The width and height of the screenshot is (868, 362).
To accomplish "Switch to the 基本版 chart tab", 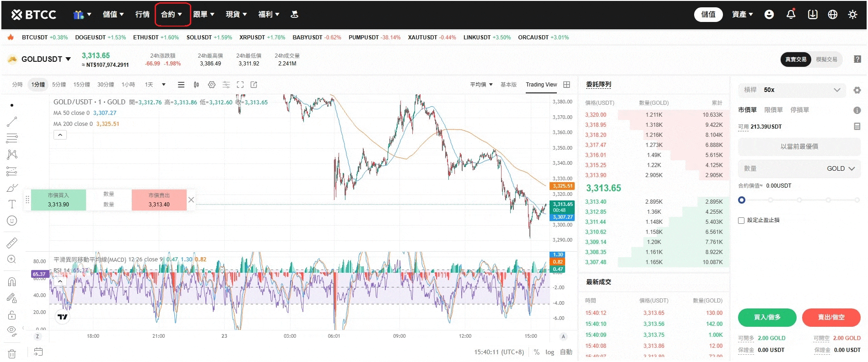I will 508,85.
